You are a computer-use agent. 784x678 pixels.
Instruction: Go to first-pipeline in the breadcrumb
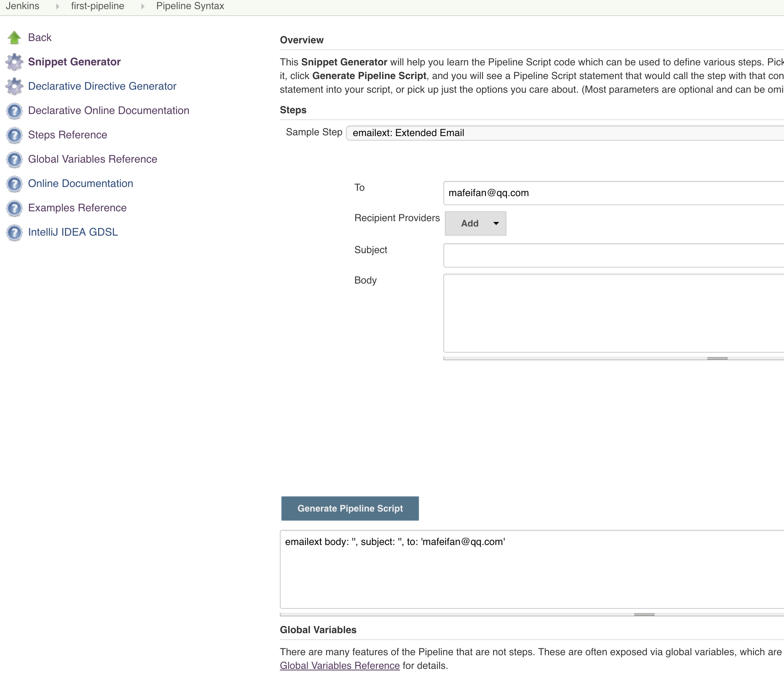(x=97, y=6)
